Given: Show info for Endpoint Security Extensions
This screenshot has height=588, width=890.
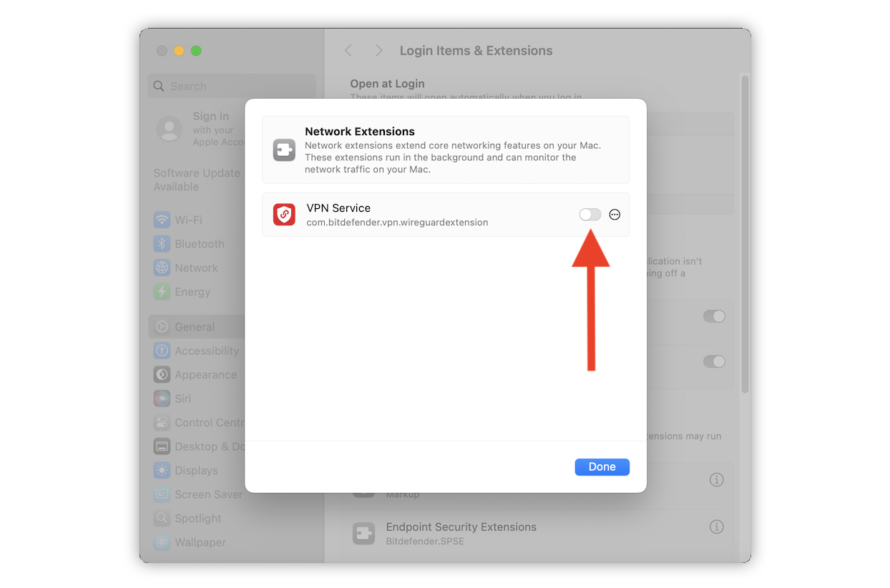Looking at the screenshot, I should coord(716,526).
